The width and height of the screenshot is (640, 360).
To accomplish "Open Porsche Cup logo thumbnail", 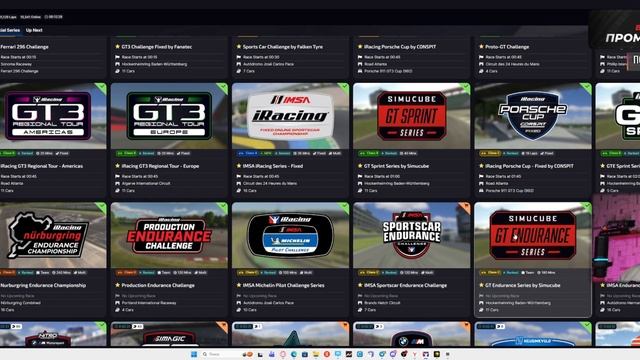I will pos(533,116).
